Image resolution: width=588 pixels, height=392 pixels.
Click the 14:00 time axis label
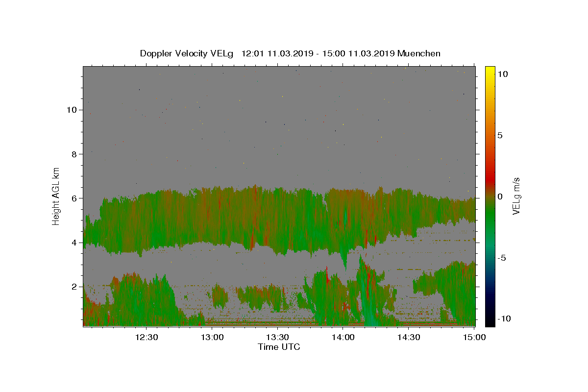[x=343, y=337]
